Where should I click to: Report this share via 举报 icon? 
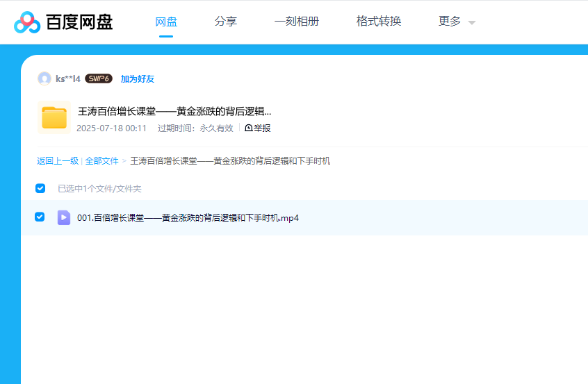tap(249, 128)
